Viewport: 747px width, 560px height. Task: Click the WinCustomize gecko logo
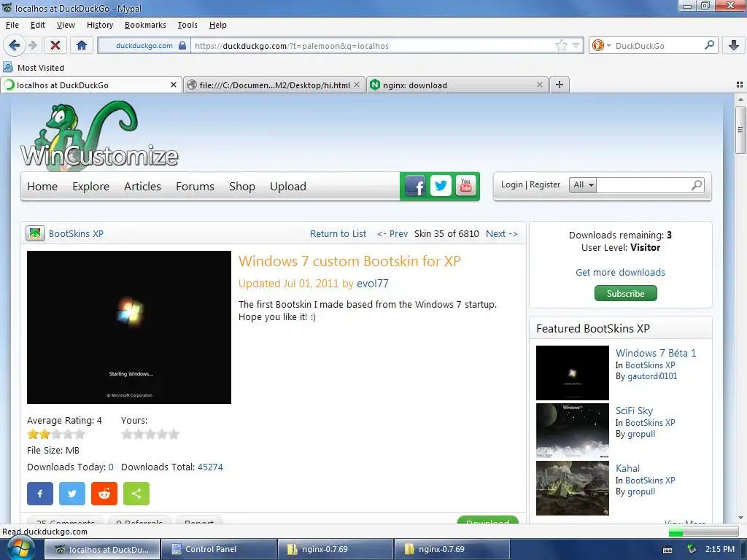(99, 136)
